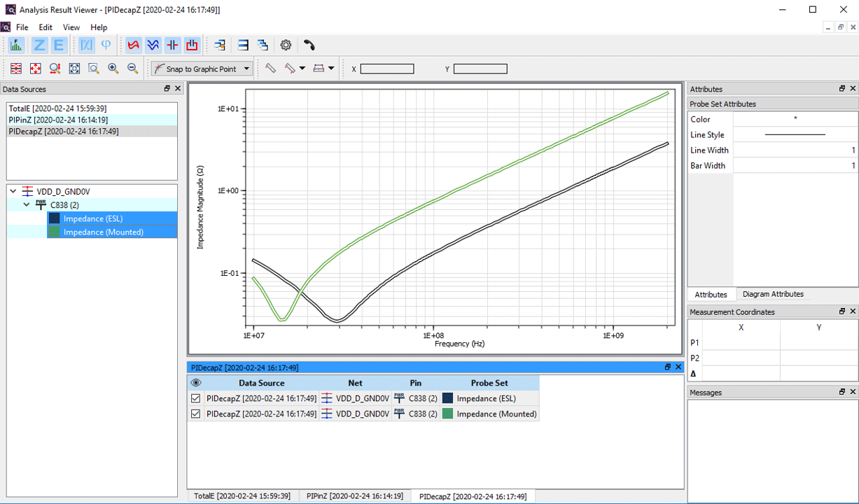Click the Bar Width value field

pyautogui.click(x=795, y=165)
